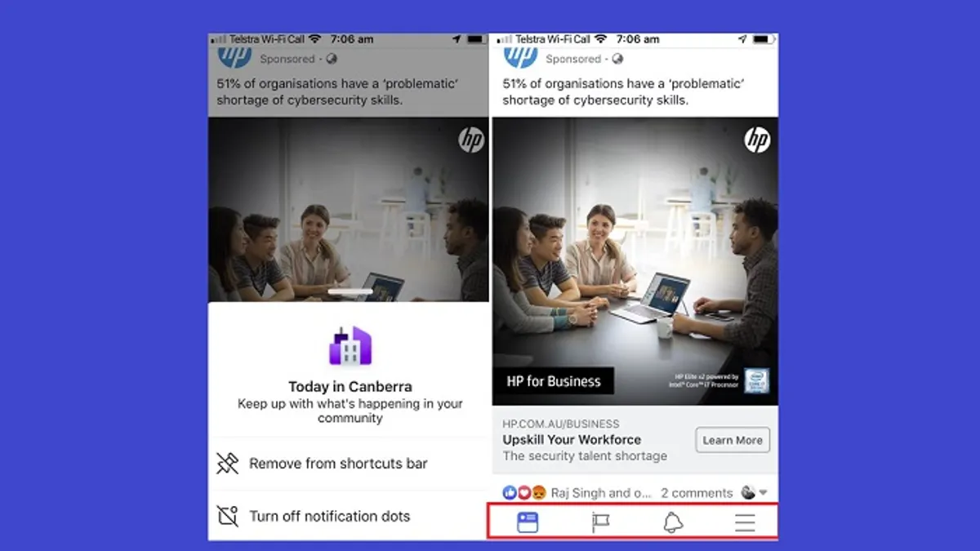Click the dimmed HP ad image in left screen
980x551 pixels.
[x=349, y=210]
